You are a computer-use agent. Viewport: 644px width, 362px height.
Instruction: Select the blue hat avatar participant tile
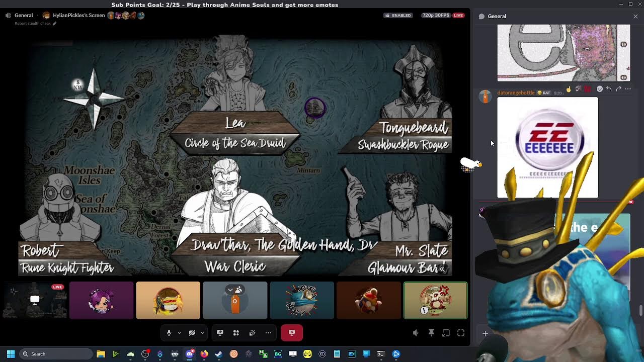(302, 300)
